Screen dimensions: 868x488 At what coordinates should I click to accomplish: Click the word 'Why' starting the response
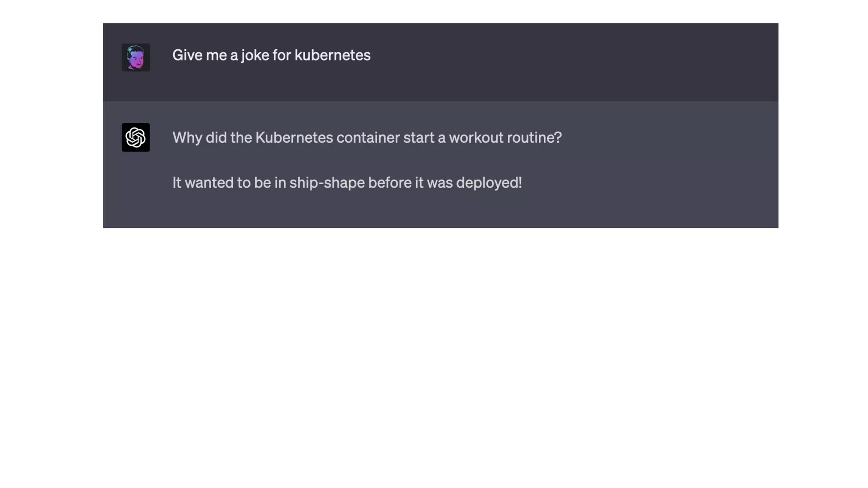pos(187,138)
